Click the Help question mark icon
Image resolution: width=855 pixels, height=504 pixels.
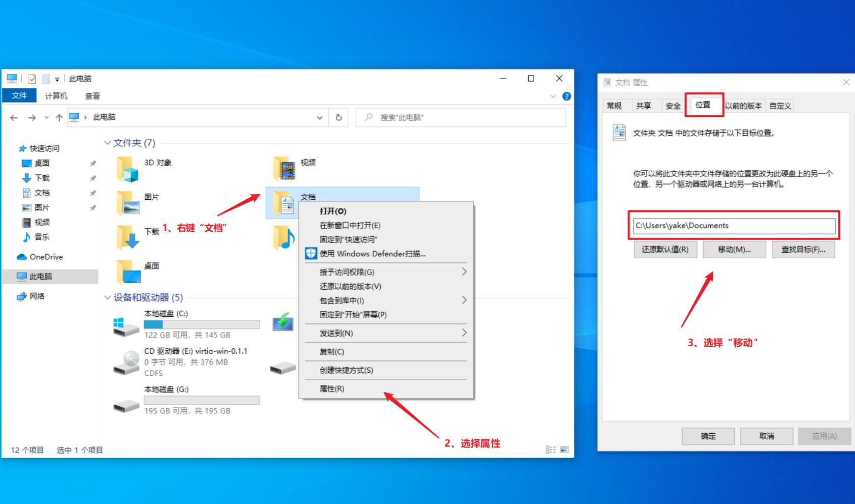[x=566, y=96]
